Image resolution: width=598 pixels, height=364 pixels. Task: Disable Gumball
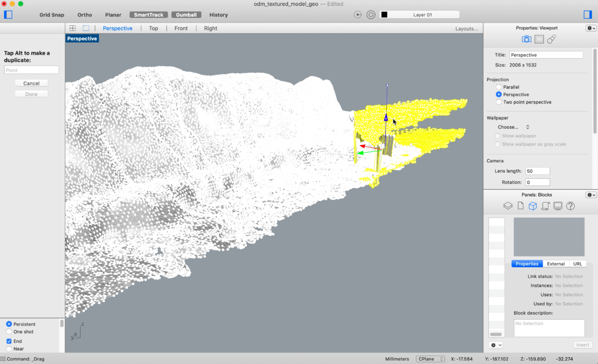(186, 15)
